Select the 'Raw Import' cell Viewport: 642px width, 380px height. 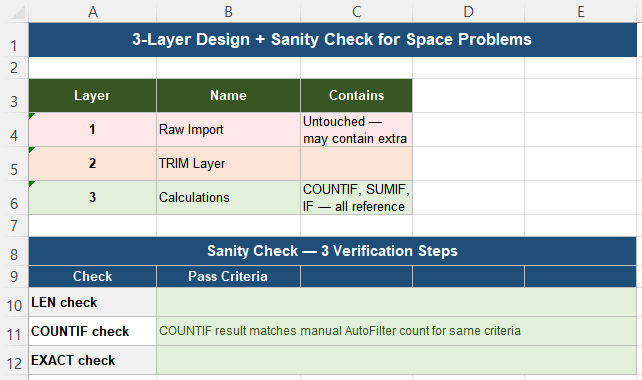[228, 130]
